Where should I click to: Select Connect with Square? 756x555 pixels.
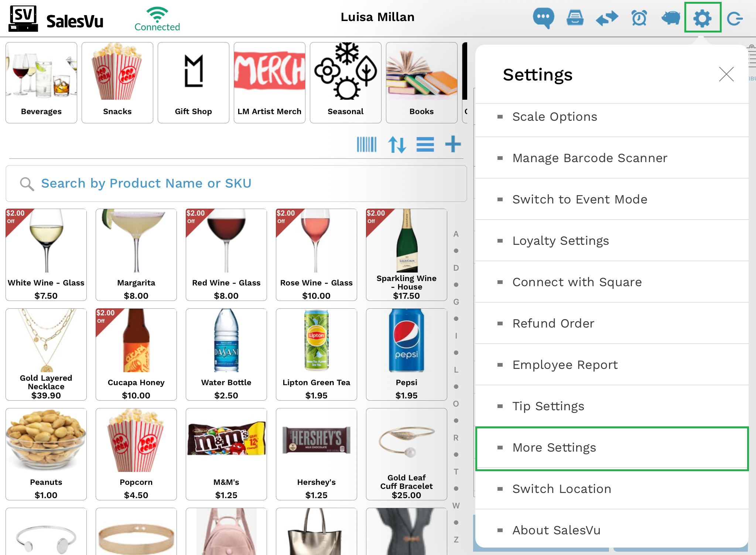click(x=612, y=282)
